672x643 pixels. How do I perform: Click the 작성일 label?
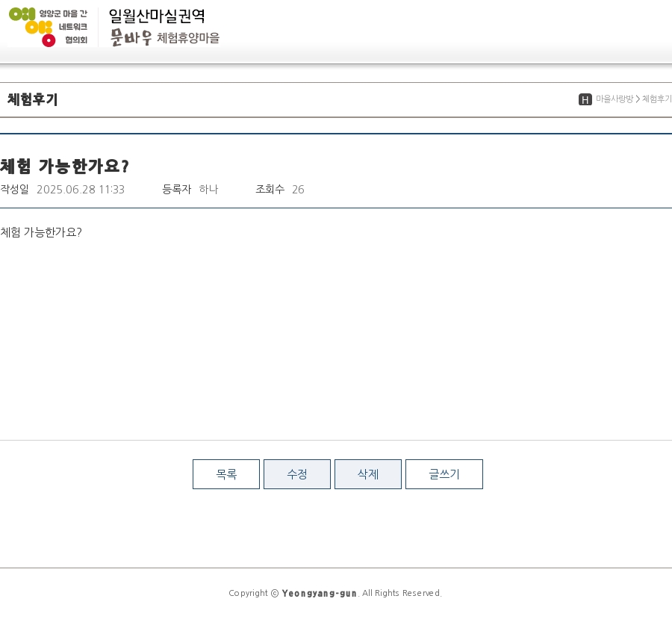(14, 190)
